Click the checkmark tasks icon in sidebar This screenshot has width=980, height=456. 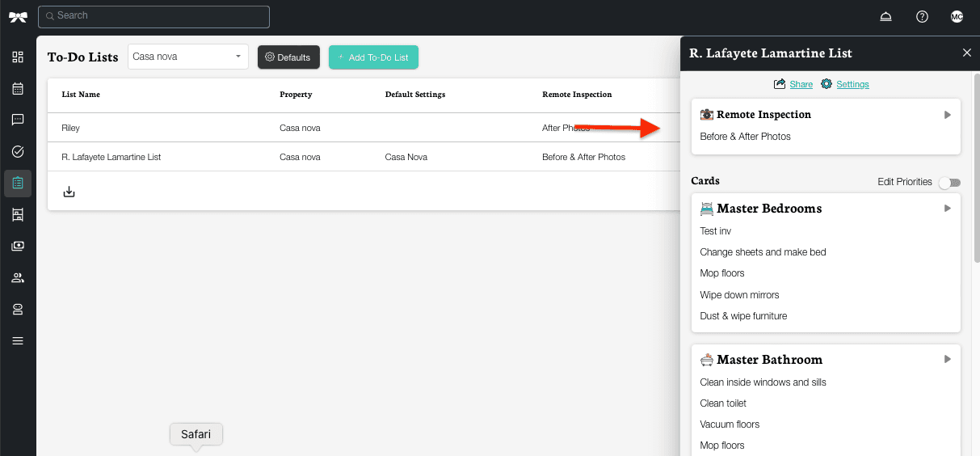click(18, 152)
